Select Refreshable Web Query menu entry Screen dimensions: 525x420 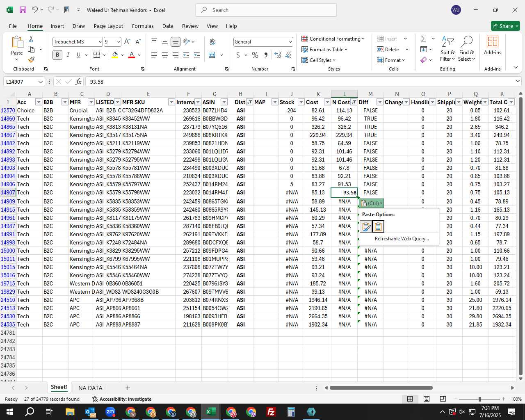(x=402, y=239)
